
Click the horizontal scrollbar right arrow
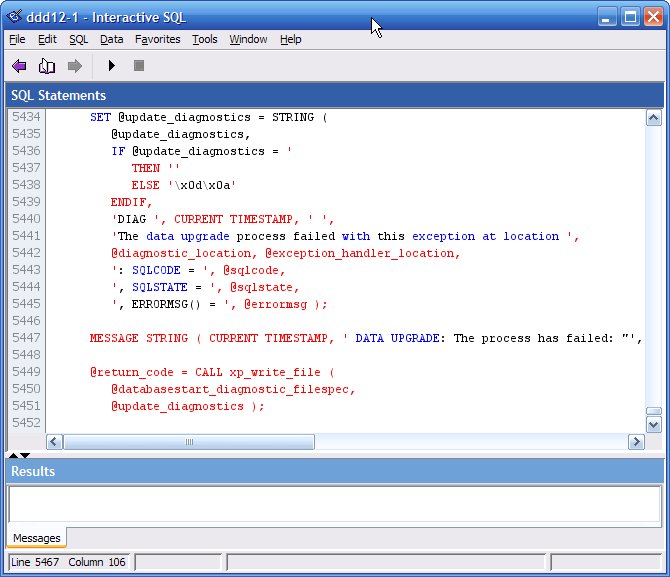tap(636, 442)
